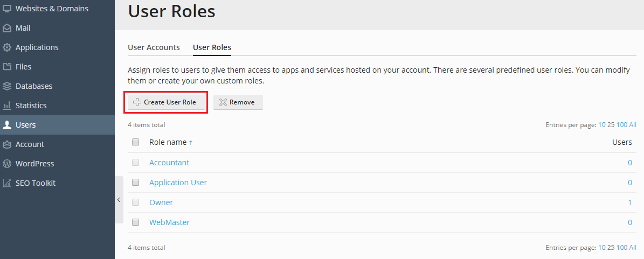This screenshot has height=259, width=644.
Task: Click the Account crown icon
Action: tap(7, 144)
